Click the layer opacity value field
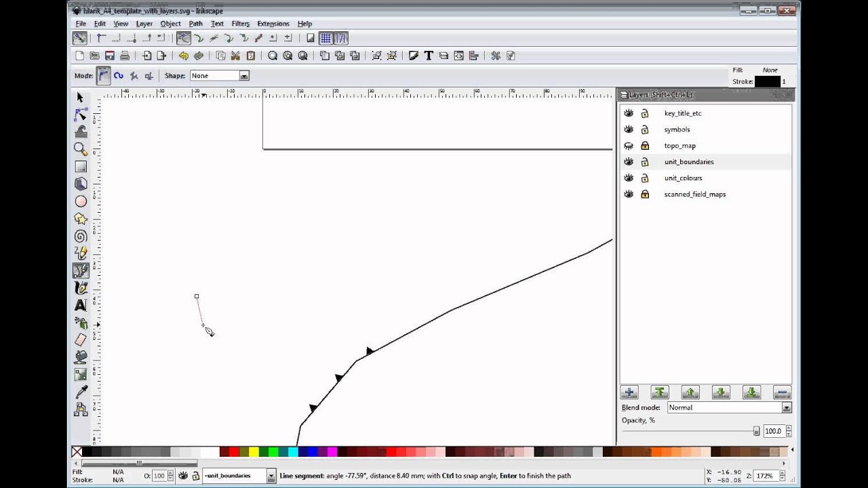 pos(773,431)
